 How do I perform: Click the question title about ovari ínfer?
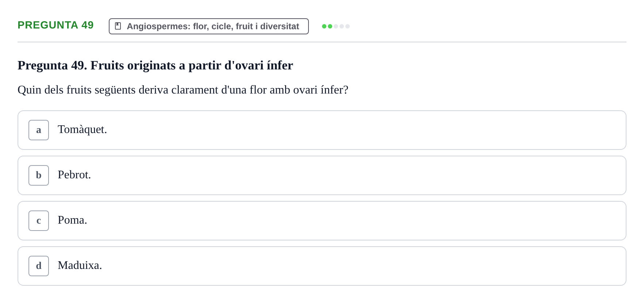coord(155,65)
